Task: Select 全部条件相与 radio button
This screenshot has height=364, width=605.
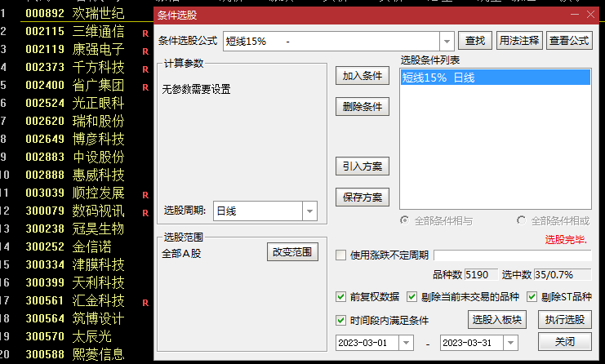Action: point(404,220)
